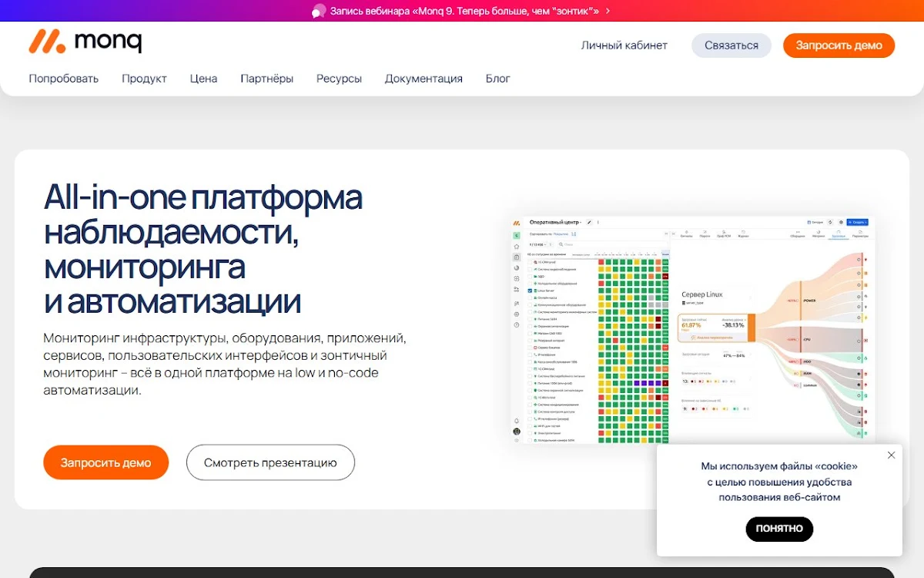
Task: Open the Попробовать menu item
Action: click(64, 79)
